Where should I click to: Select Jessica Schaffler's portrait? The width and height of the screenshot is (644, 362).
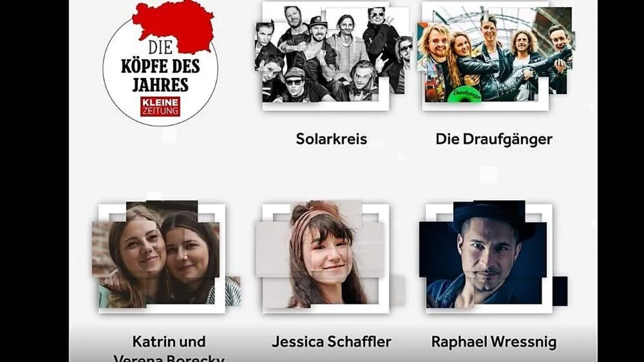[x=326, y=257]
